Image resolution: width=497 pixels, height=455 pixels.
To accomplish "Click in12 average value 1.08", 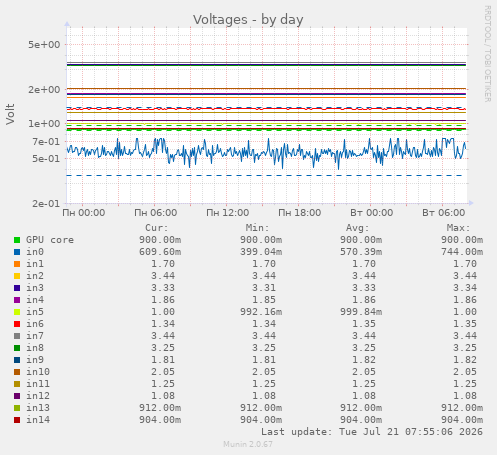I will coord(364,396).
